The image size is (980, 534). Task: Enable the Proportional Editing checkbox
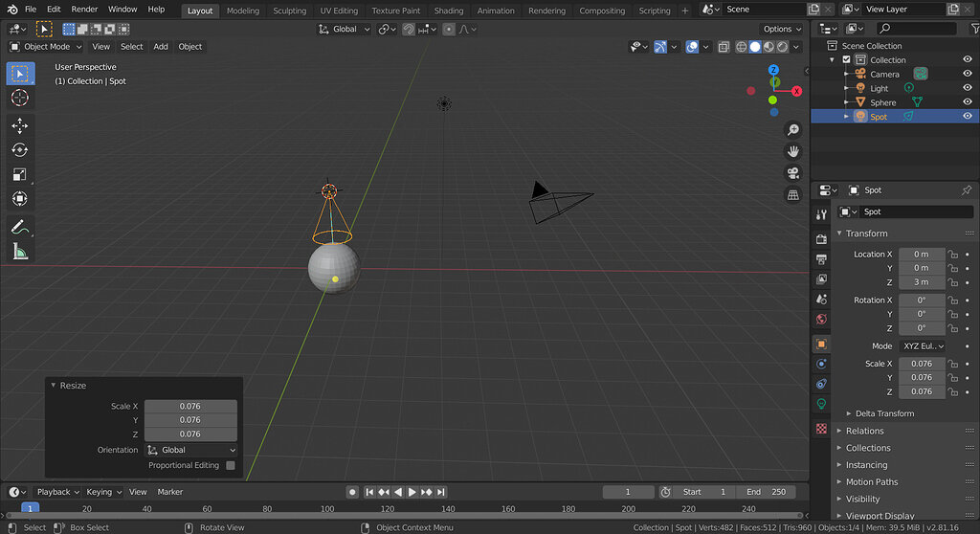(230, 465)
